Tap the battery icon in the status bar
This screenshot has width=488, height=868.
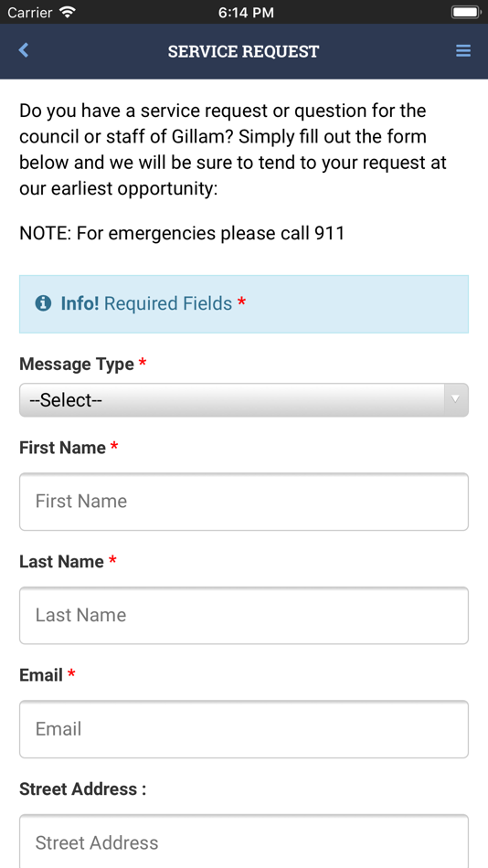(465, 12)
